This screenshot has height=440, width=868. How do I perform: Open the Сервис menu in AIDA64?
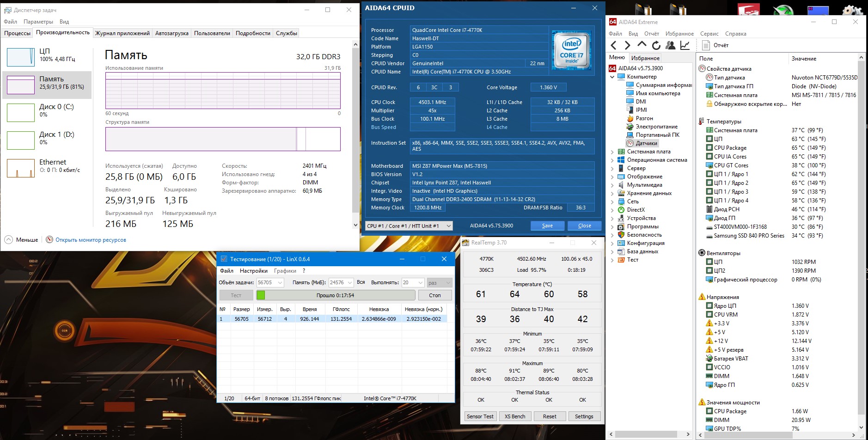[x=709, y=34]
